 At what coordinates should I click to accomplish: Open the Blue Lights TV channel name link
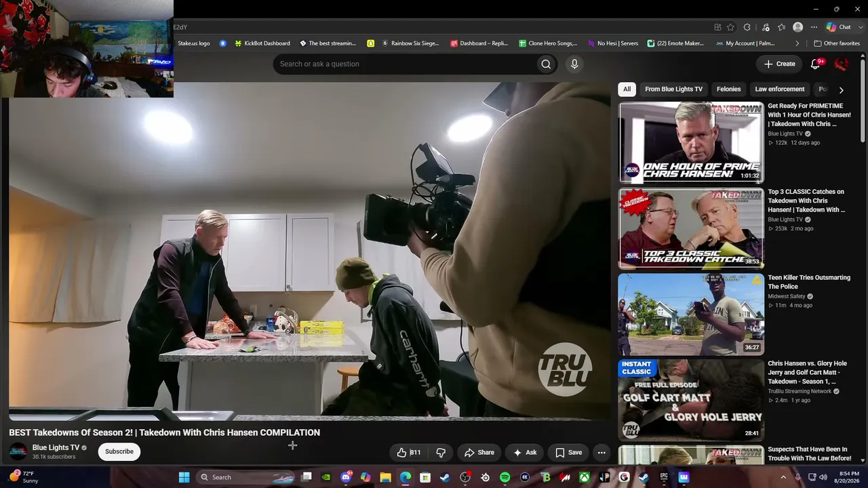click(x=56, y=448)
